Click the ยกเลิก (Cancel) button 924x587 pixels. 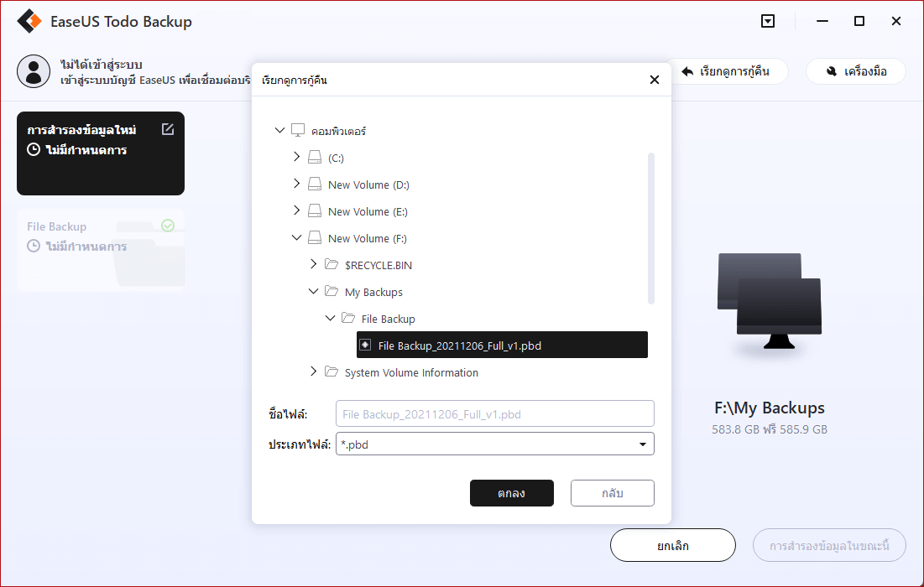673,545
